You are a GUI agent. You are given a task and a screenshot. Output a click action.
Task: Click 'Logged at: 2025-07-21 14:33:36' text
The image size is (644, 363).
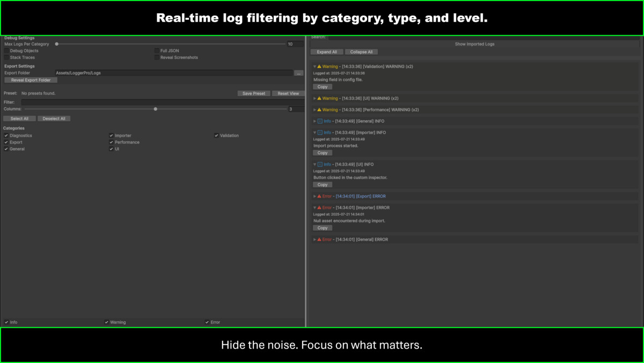click(339, 73)
